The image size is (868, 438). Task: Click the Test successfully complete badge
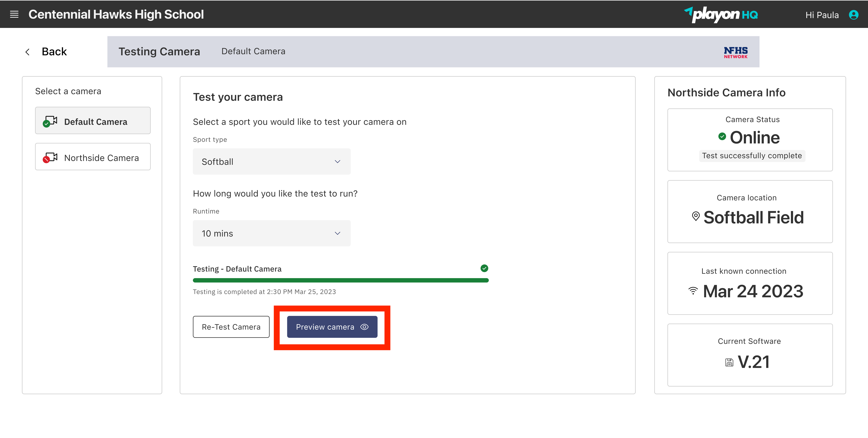click(x=752, y=156)
